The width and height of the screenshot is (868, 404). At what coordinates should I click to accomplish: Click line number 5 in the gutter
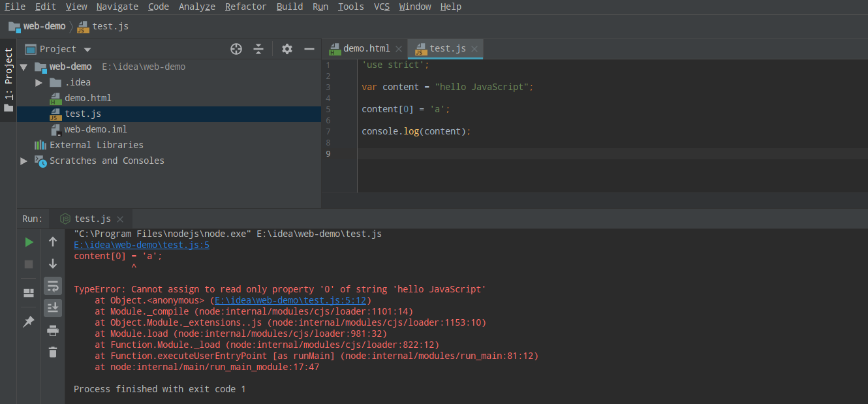pyautogui.click(x=328, y=109)
